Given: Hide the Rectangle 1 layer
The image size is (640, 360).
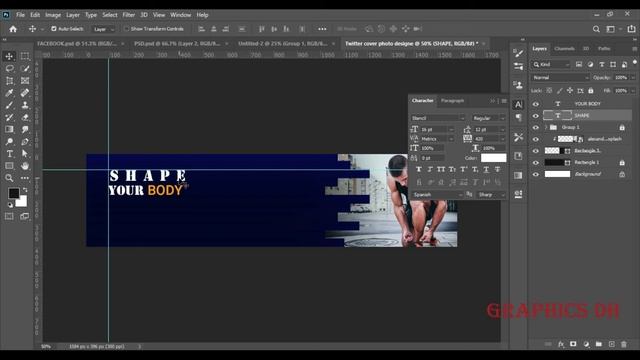Looking at the screenshot, I should tap(536, 163).
